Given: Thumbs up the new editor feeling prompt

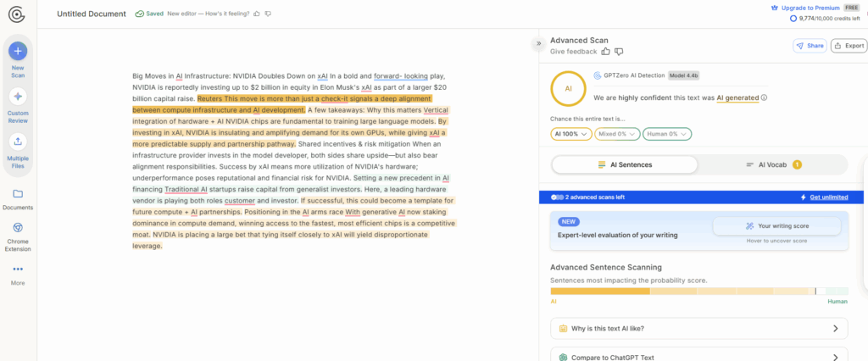Looking at the screenshot, I should 256,14.
